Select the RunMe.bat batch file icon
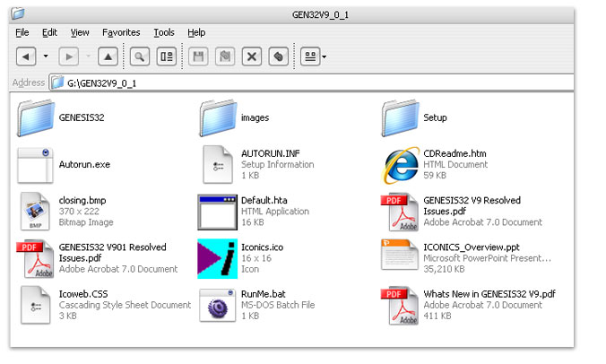 click(x=217, y=305)
